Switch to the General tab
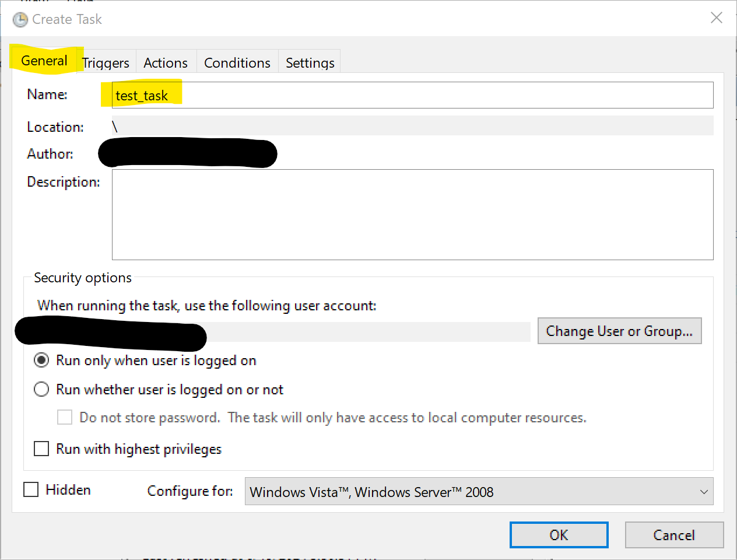This screenshot has height=560, width=737. click(44, 61)
